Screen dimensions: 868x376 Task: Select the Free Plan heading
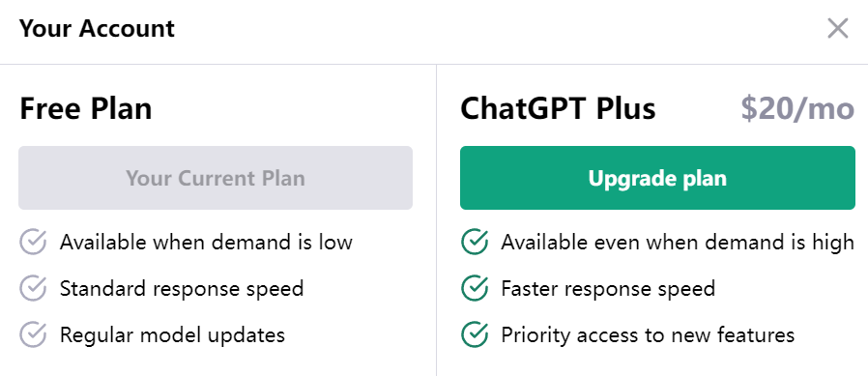[86, 108]
